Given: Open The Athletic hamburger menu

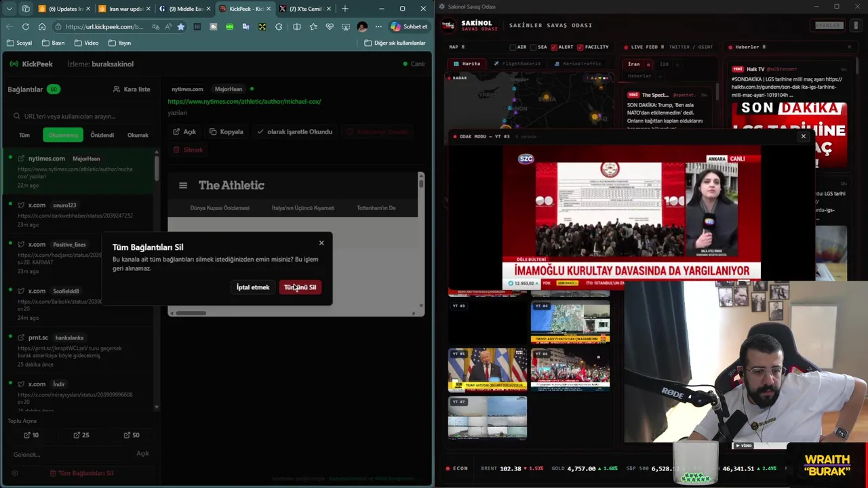Looking at the screenshot, I should click(182, 185).
